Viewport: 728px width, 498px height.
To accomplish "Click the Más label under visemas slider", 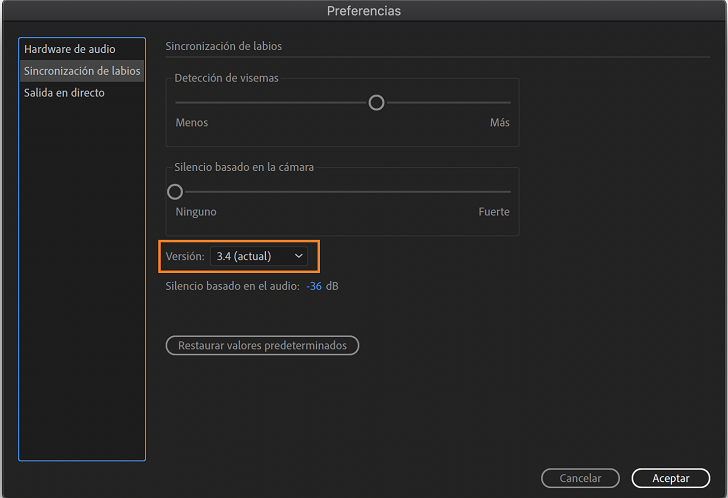I will click(x=499, y=123).
